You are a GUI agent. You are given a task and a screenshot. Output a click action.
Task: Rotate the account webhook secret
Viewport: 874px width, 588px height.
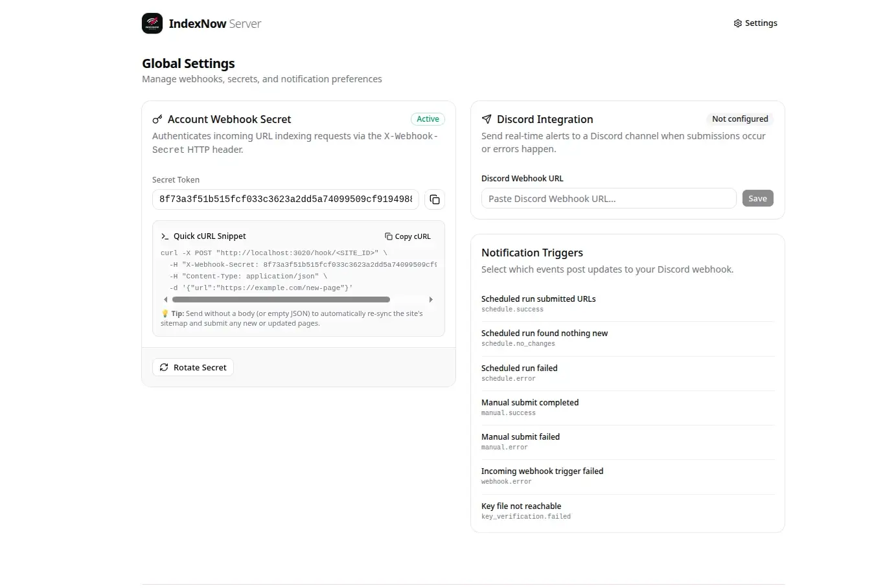tap(193, 367)
